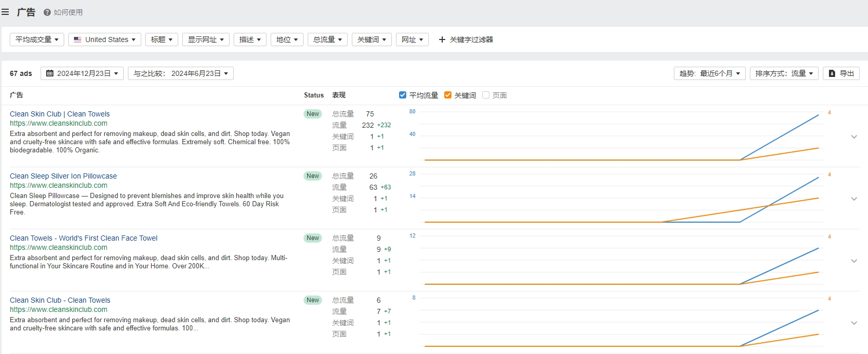Click the New badge for Clean Sleep Silver Ion Pillowcase

pyautogui.click(x=313, y=176)
